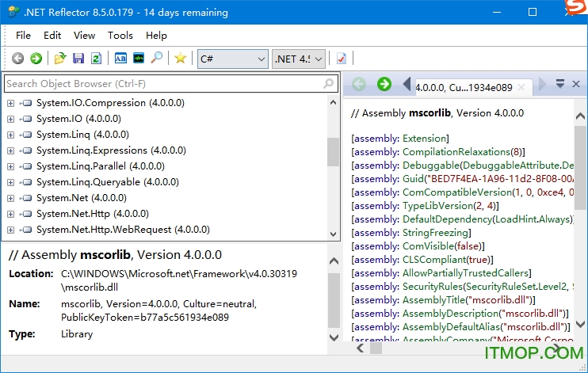Click the Refresh toolbar icon
The width and height of the screenshot is (588, 373).
[97, 59]
